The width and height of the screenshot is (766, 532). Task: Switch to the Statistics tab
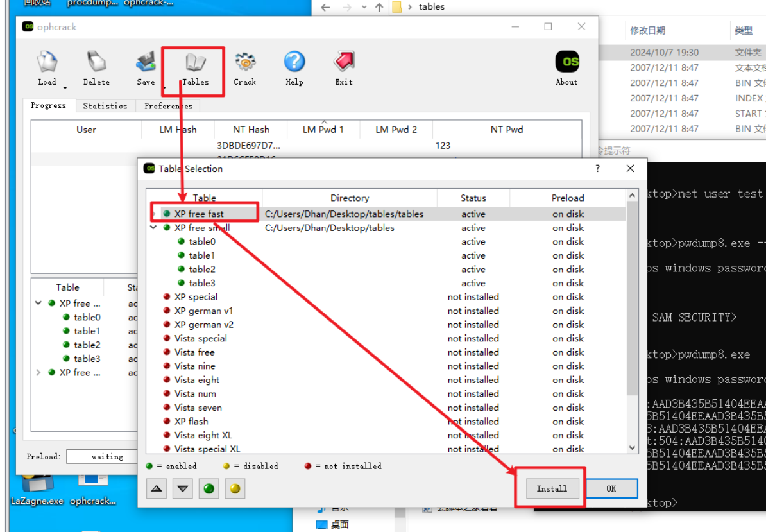(105, 105)
